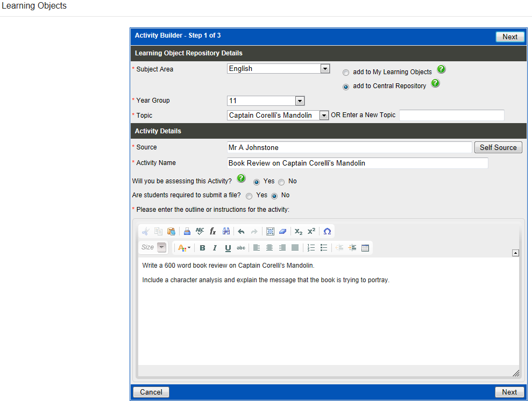
Task: Expand the Year Group dropdown
Action: click(300, 101)
